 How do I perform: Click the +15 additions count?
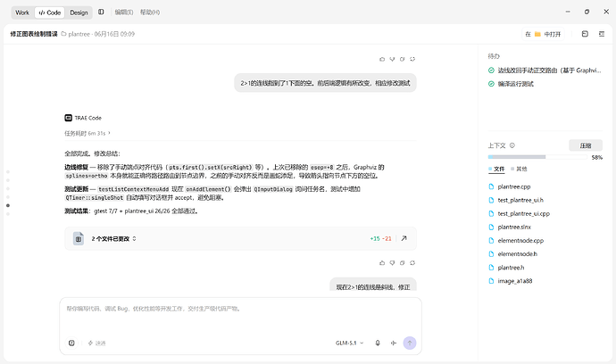pyautogui.click(x=375, y=238)
